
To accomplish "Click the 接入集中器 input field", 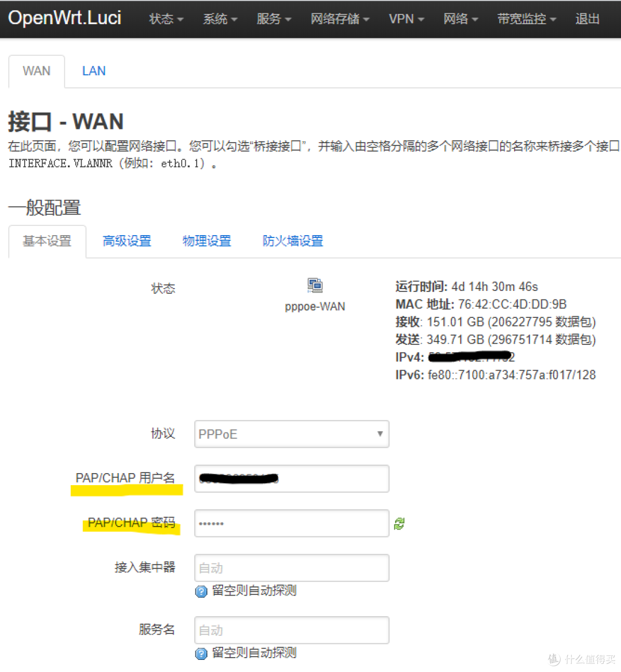I will (292, 568).
